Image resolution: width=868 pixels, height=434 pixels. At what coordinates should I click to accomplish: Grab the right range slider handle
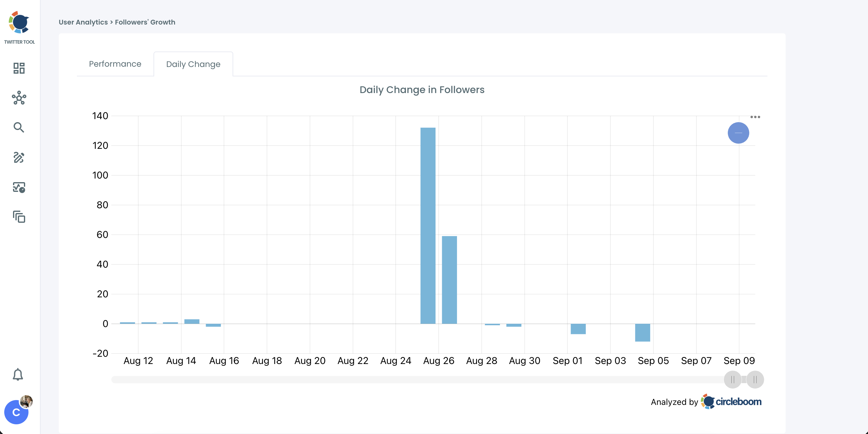[755, 380]
